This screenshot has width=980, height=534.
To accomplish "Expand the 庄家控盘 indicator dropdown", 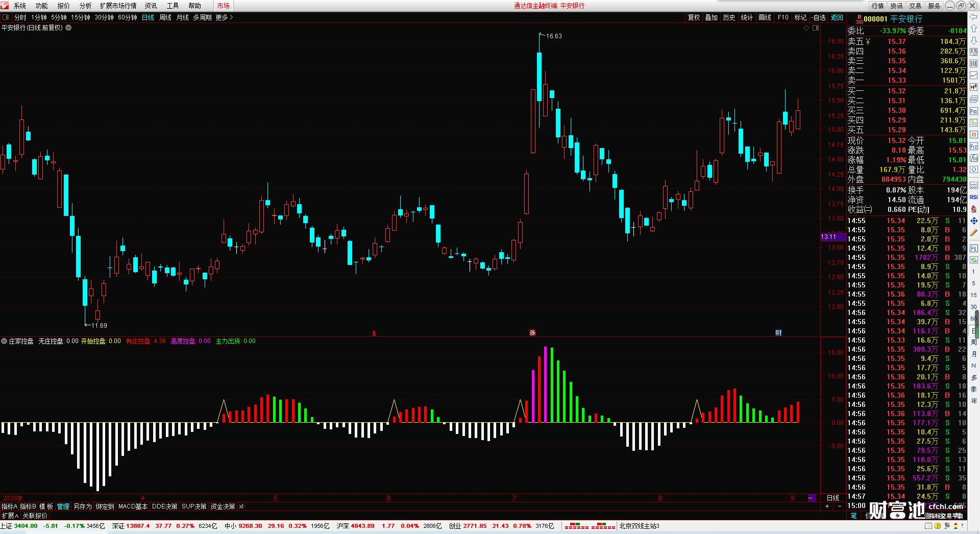I will [4, 341].
